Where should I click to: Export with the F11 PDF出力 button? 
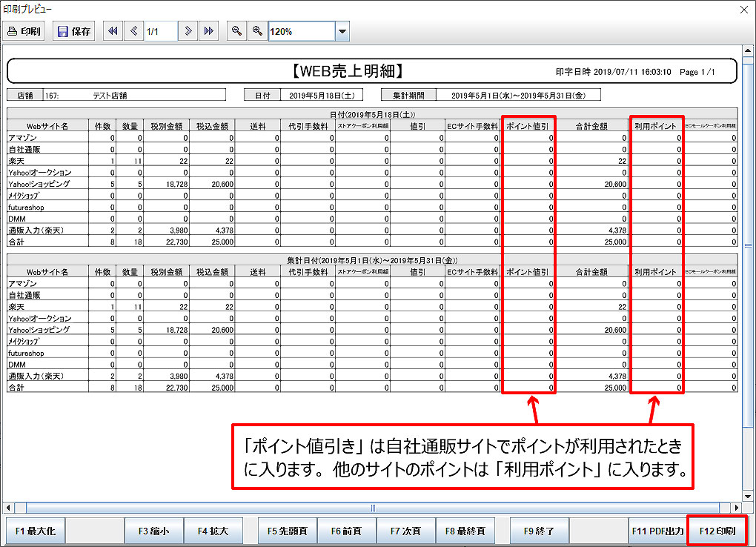(x=657, y=531)
